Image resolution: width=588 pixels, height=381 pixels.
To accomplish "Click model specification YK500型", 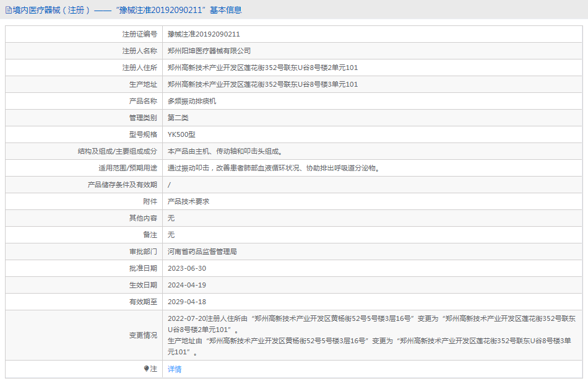I will click(181, 134).
